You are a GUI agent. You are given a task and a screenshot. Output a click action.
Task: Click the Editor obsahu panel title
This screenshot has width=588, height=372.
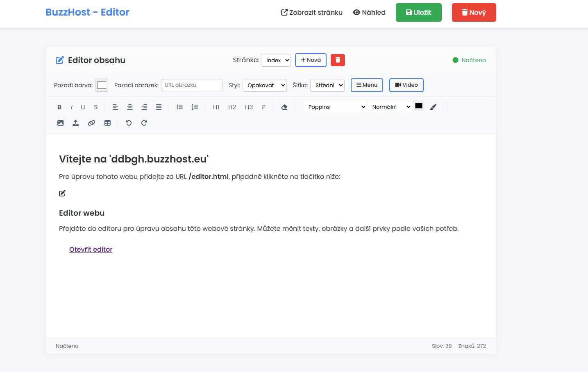[97, 60]
